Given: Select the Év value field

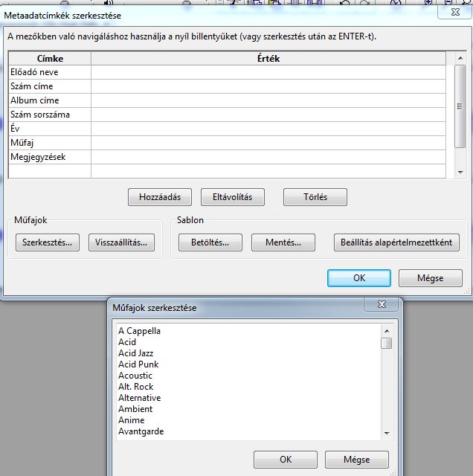Looking at the screenshot, I should 268,129.
